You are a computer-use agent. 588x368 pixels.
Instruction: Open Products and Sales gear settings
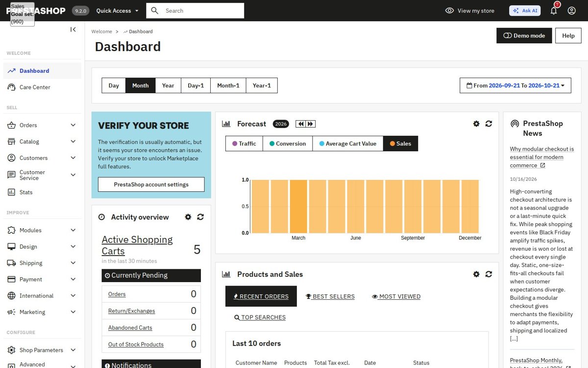(476, 274)
